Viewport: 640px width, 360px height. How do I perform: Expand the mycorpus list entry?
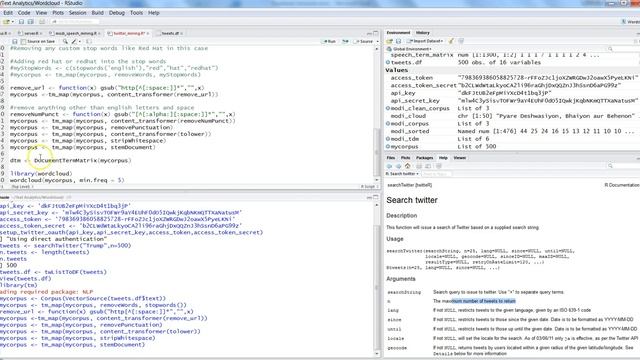(388, 147)
